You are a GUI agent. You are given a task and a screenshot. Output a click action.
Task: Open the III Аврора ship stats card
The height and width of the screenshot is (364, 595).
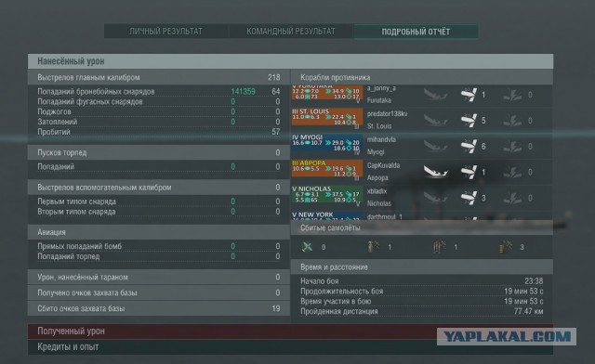[x=326, y=168]
